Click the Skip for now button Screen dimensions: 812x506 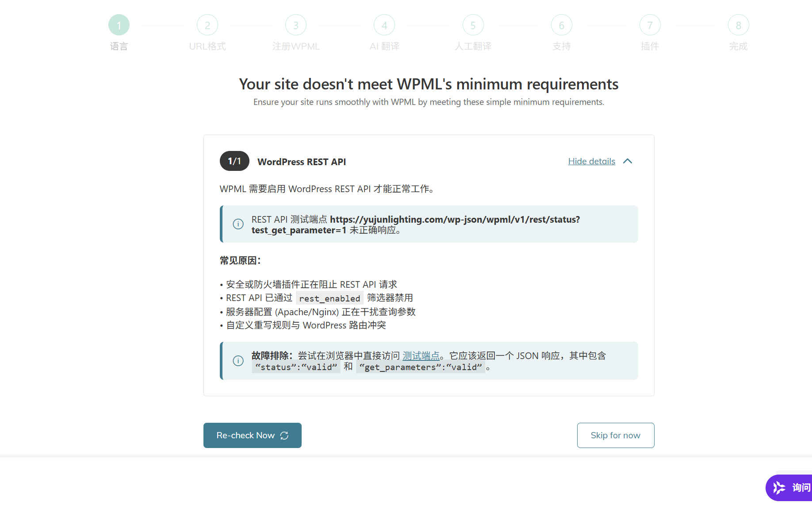pyautogui.click(x=616, y=435)
